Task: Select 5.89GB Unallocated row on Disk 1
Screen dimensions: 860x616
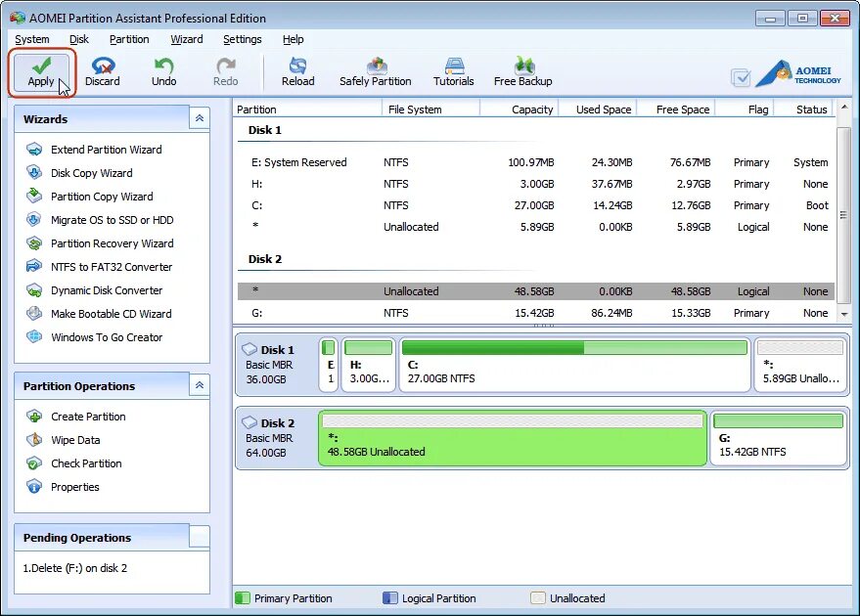Action: [536, 227]
